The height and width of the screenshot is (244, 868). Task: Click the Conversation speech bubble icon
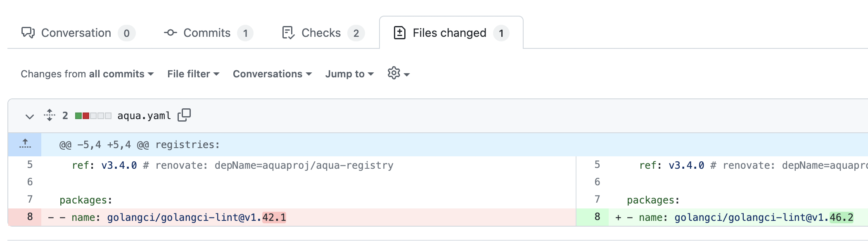28,33
